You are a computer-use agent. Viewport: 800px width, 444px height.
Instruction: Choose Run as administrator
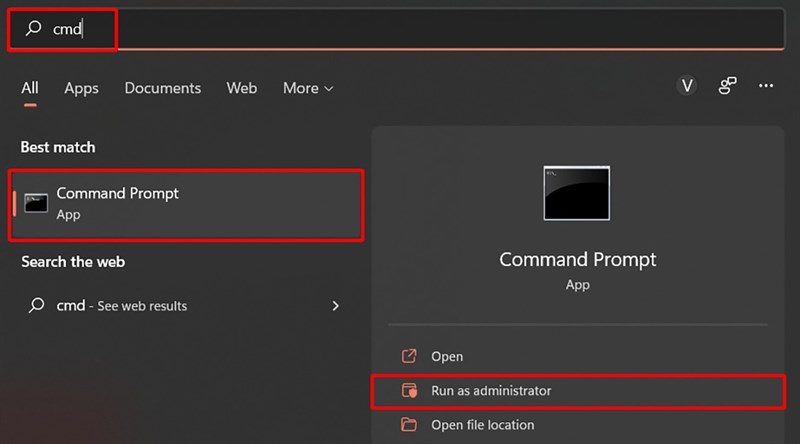pyautogui.click(x=578, y=391)
